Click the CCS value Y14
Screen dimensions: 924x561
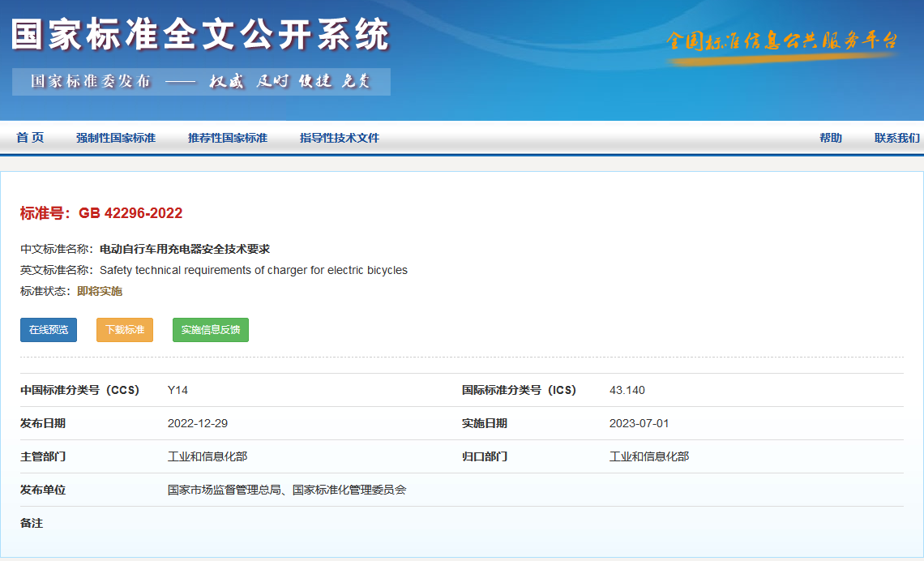point(178,390)
